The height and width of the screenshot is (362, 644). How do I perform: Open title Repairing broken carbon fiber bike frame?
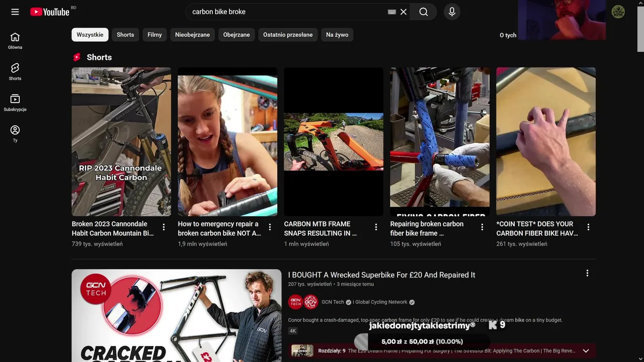[x=427, y=228]
